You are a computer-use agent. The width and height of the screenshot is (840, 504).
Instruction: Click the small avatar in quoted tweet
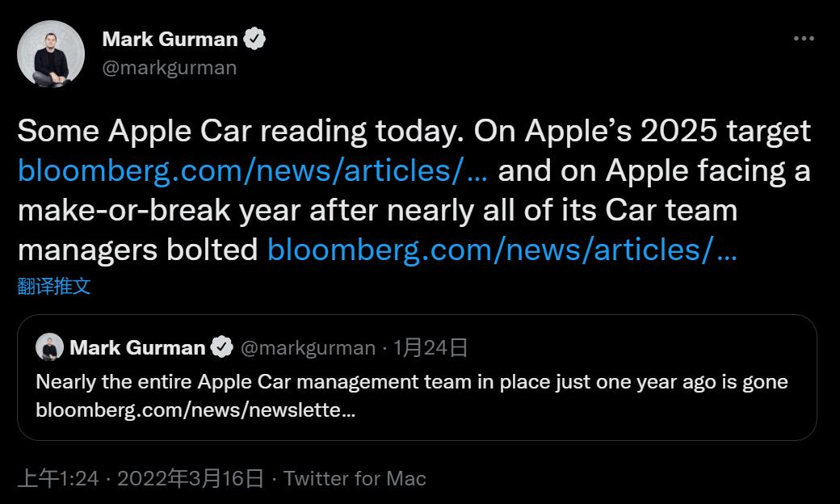pos(50,347)
